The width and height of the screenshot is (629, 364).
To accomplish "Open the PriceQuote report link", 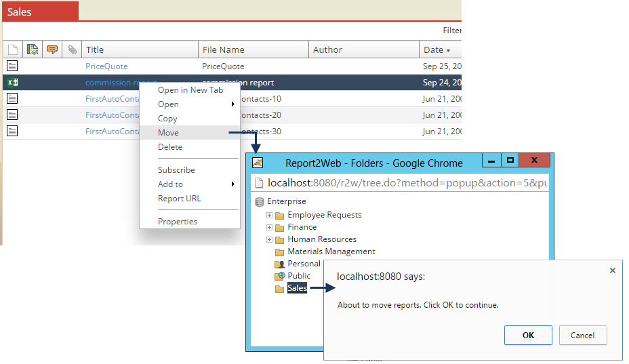I will 106,66.
